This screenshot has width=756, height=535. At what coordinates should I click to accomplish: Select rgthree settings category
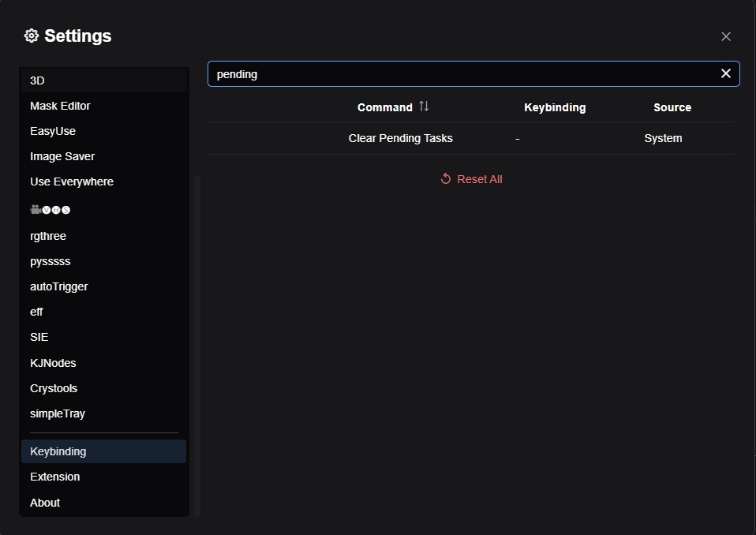tap(103, 236)
